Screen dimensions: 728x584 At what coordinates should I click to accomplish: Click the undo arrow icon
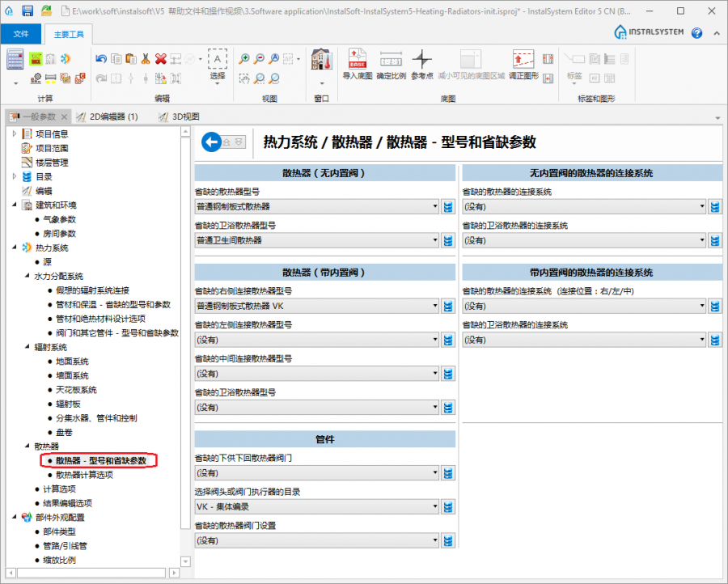(x=100, y=58)
